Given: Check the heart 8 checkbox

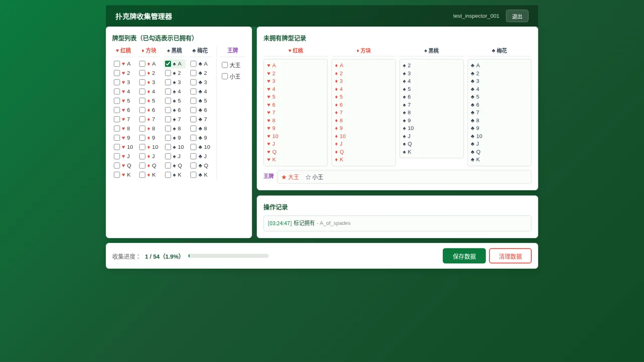Looking at the screenshot, I should click(117, 128).
